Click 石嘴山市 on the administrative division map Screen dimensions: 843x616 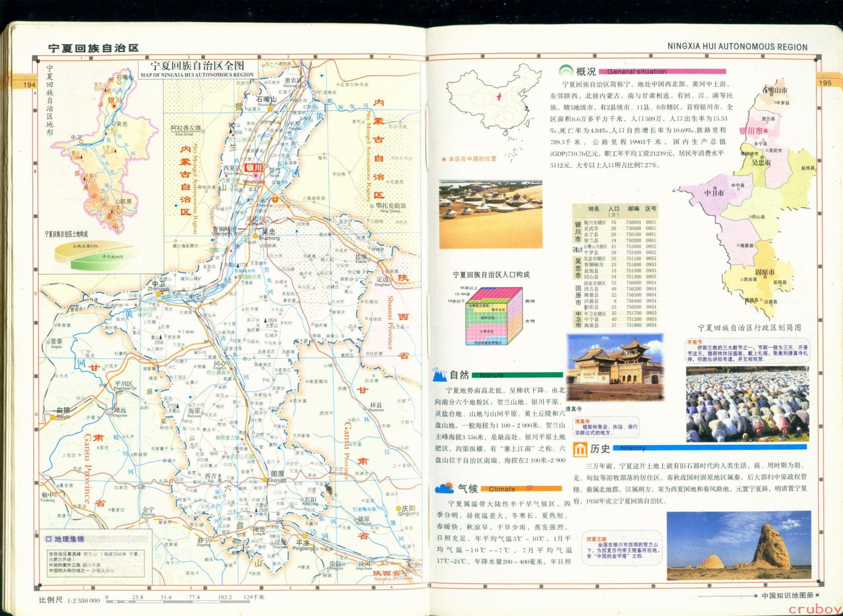[775, 90]
